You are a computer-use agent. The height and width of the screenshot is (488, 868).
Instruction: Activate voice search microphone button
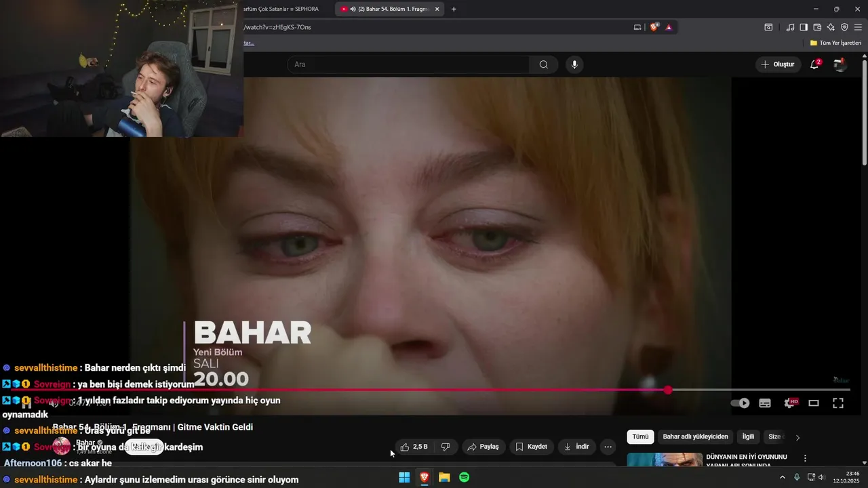click(574, 64)
